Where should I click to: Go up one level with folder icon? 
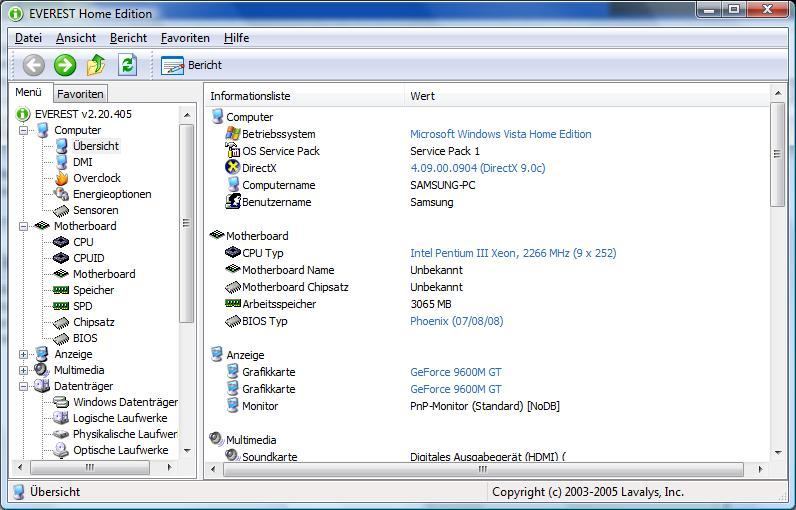click(96, 65)
